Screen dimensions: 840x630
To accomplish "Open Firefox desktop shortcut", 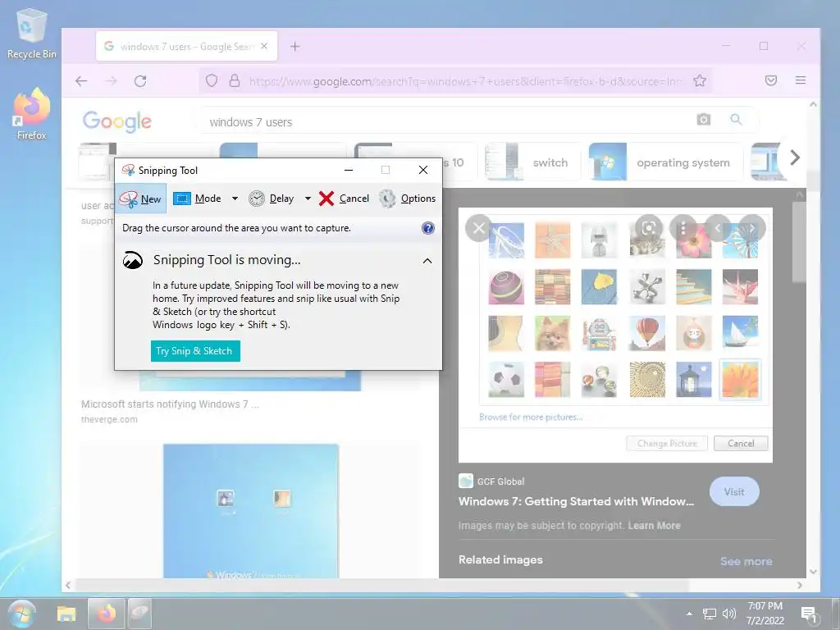I will tap(32, 114).
